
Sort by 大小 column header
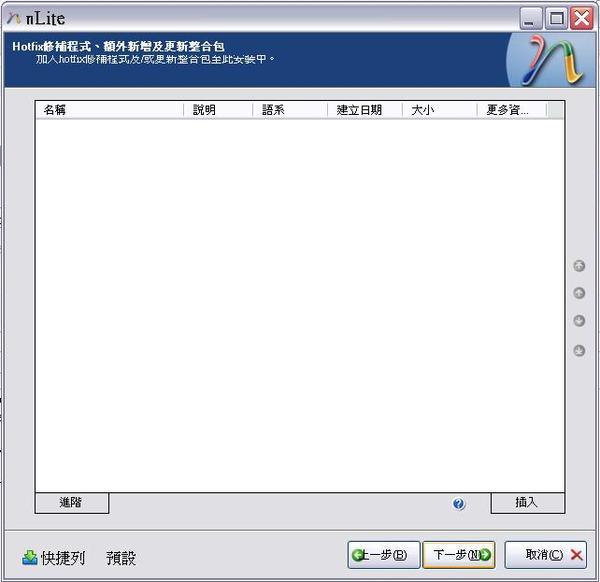tap(439, 110)
